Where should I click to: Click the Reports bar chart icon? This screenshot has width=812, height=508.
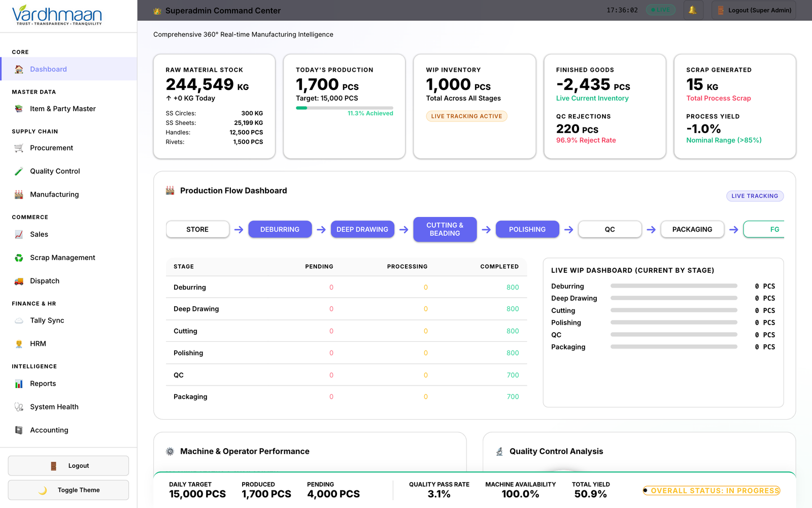(19, 384)
